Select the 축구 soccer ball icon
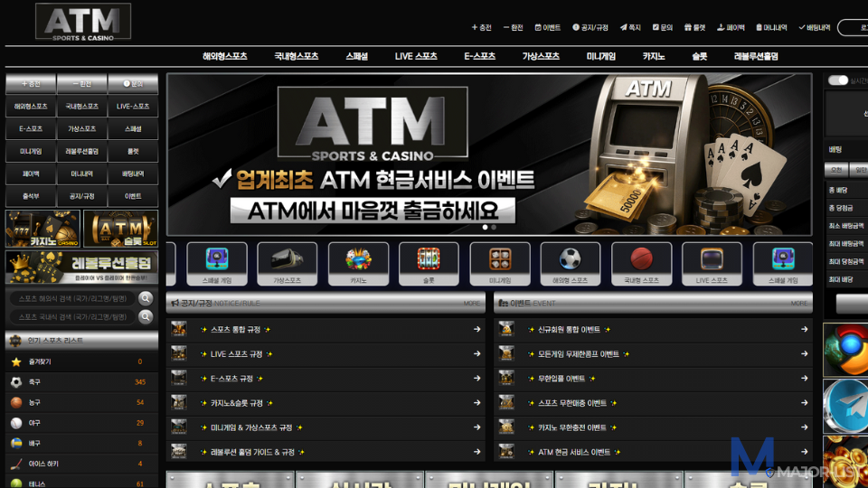The height and width of the screenshot is (488, 868). (x=16, y=381)
